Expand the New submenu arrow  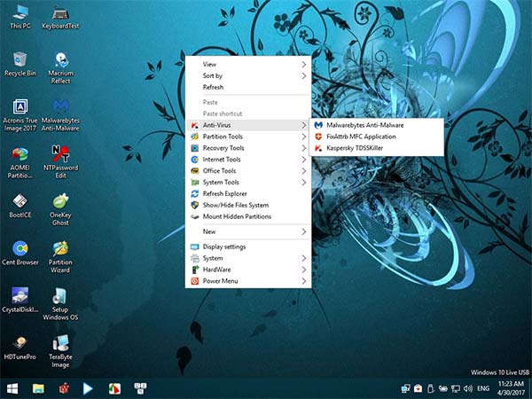[x=303, y=231]
